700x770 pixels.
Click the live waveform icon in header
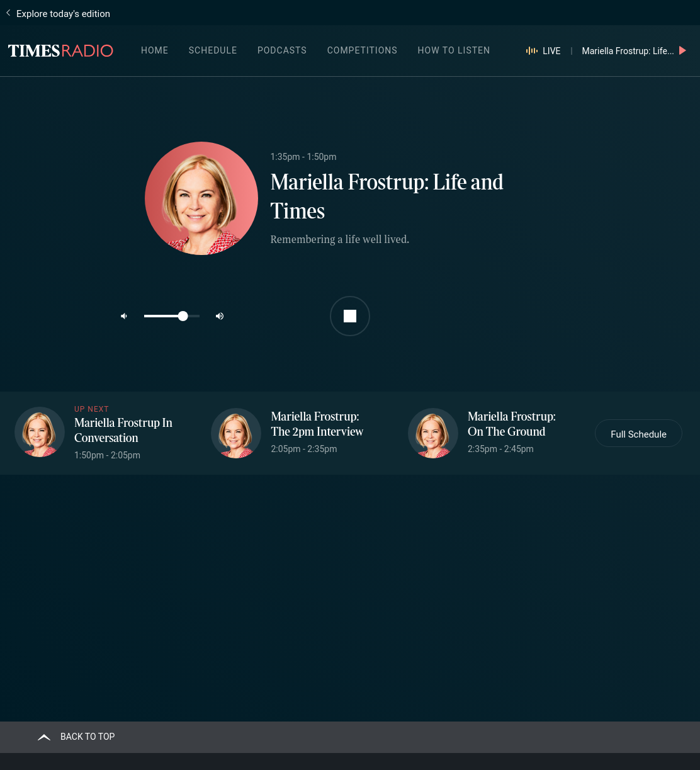[x=532, y=51]
